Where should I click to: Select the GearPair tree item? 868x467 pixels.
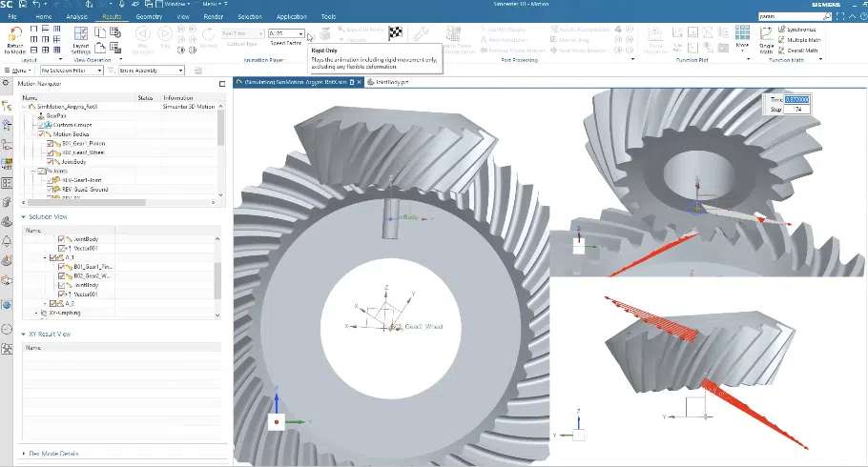click(56, 115)
